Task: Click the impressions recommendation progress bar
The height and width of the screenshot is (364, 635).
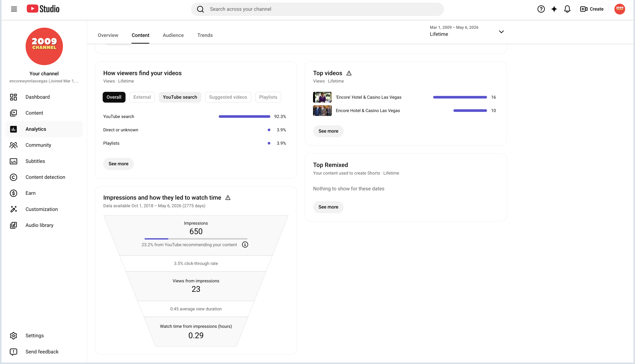Action: [196, 239]
